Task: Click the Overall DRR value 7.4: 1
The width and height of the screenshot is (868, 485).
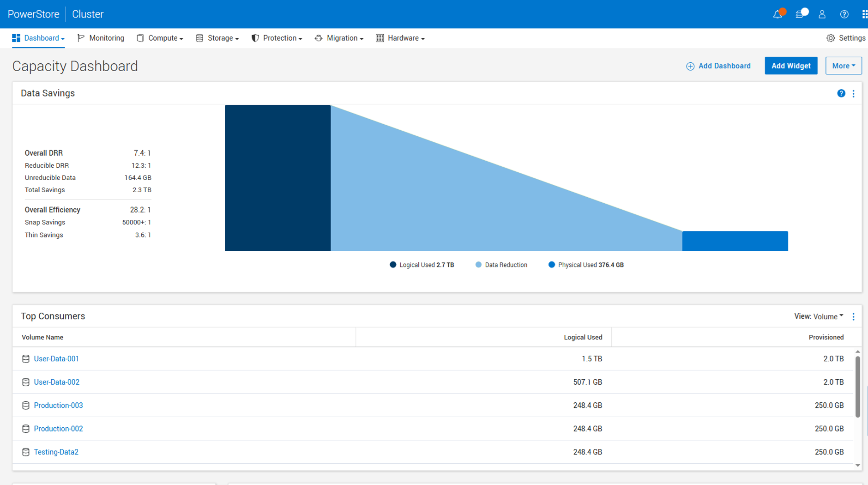Action: click(142, 153)
